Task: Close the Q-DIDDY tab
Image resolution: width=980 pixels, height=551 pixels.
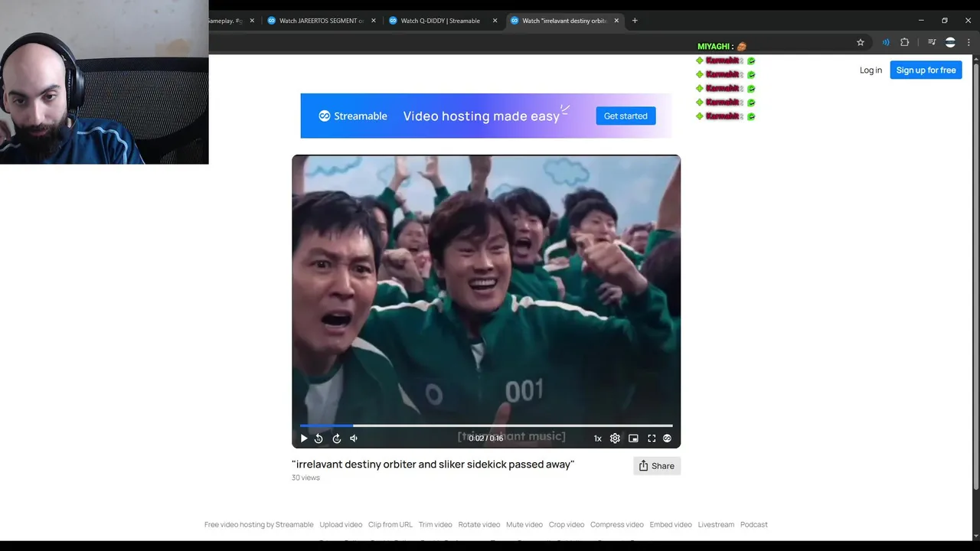Action: [495, 21]
